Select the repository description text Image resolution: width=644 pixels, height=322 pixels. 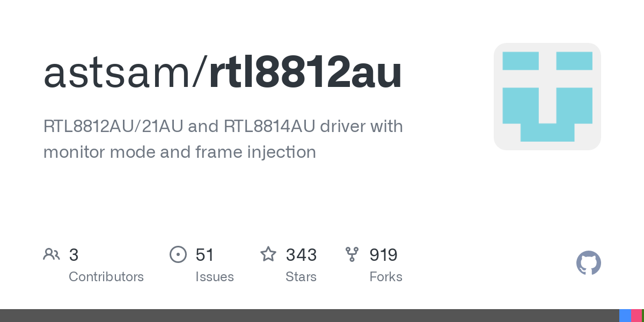(x=223, y=140)
